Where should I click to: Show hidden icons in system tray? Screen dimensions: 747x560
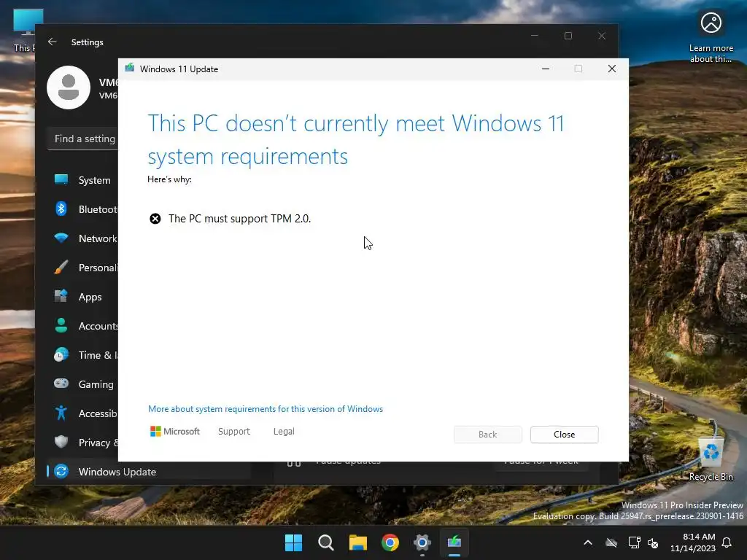coord(588,542)
